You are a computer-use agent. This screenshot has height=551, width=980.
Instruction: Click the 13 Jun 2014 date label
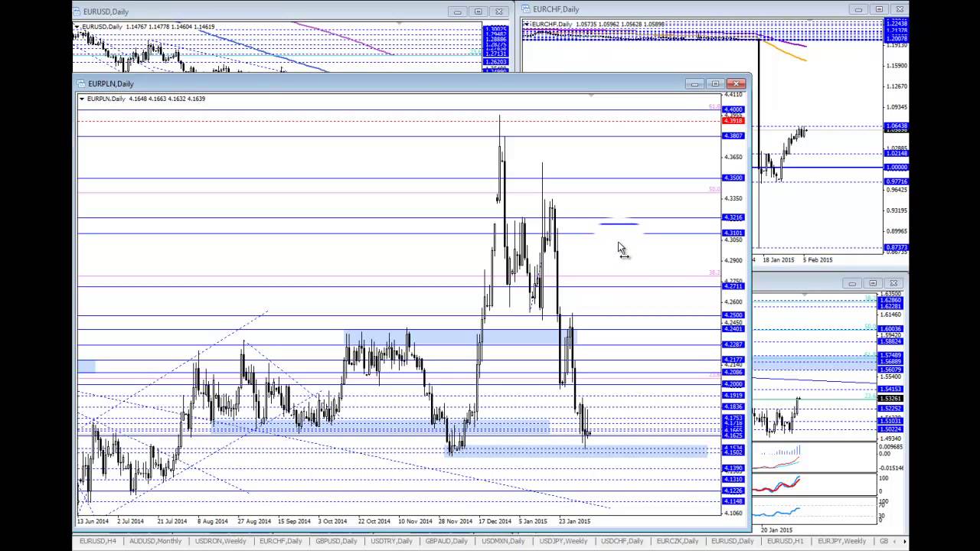[x=93, y=521]
